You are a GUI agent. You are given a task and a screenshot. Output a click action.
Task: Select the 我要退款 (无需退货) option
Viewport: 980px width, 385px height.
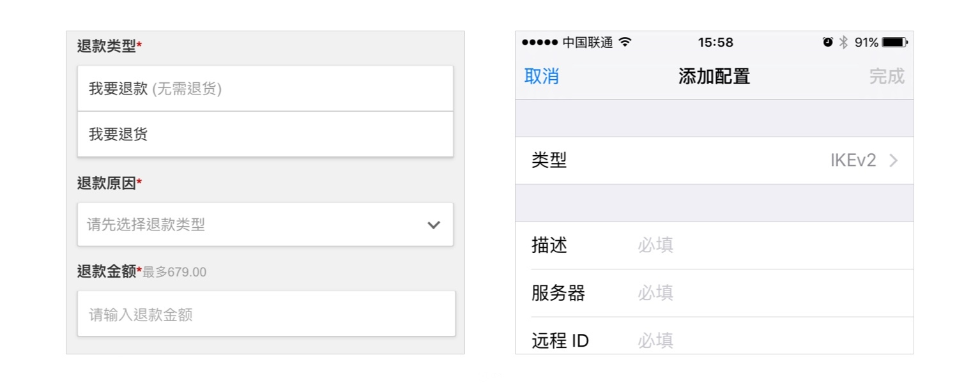coord(266,89)
